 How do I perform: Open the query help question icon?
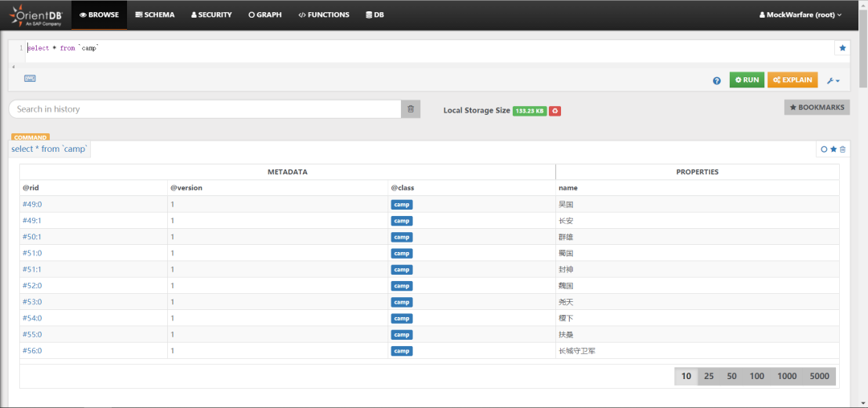click(717, 80)
